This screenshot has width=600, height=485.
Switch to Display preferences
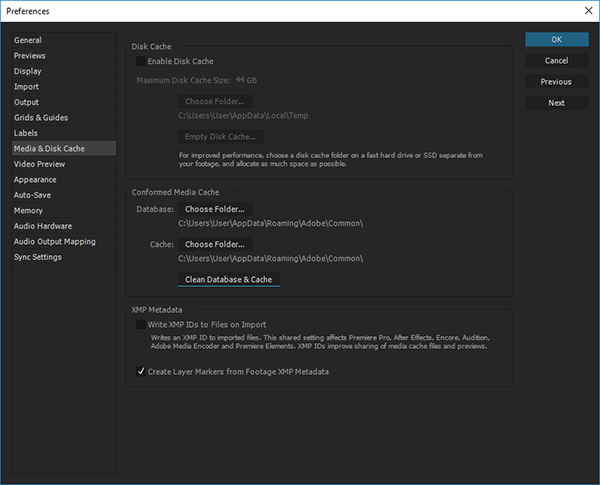pos(28,71)
